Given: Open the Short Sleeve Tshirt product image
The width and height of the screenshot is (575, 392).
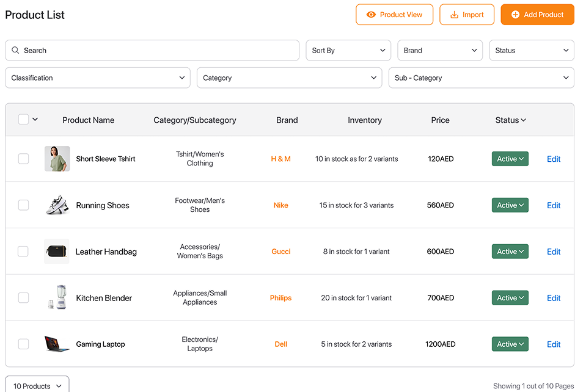Looking at the screenshot, I should [x=57, y=159].
